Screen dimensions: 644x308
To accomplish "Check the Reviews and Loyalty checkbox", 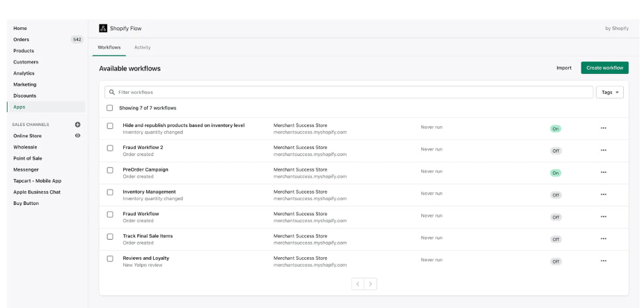I will (x=110, y=259).
